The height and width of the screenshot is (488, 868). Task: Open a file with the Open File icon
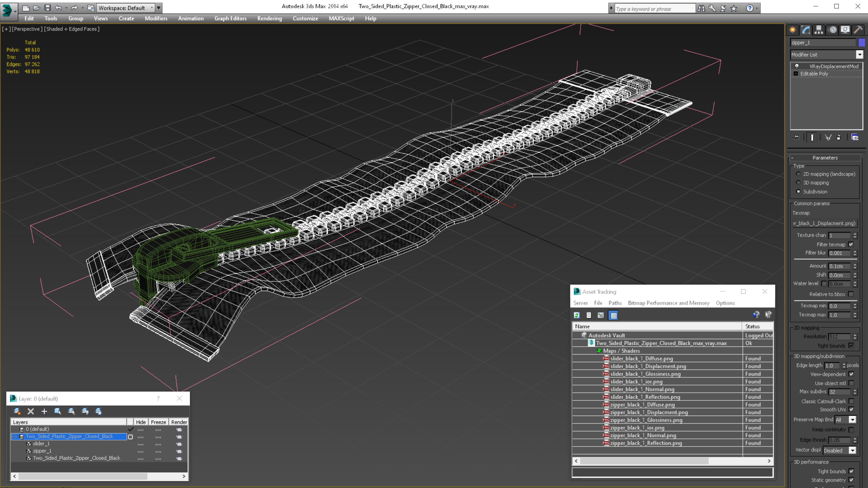click(x=36, y=8)
